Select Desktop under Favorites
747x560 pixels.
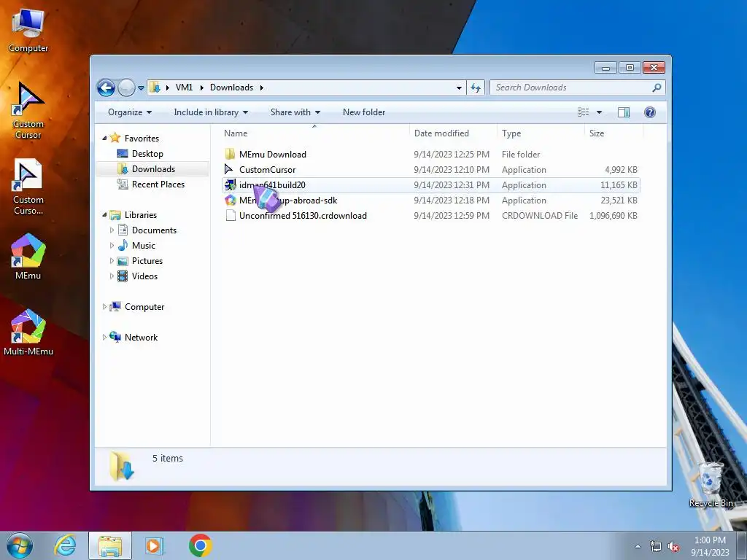147,154
